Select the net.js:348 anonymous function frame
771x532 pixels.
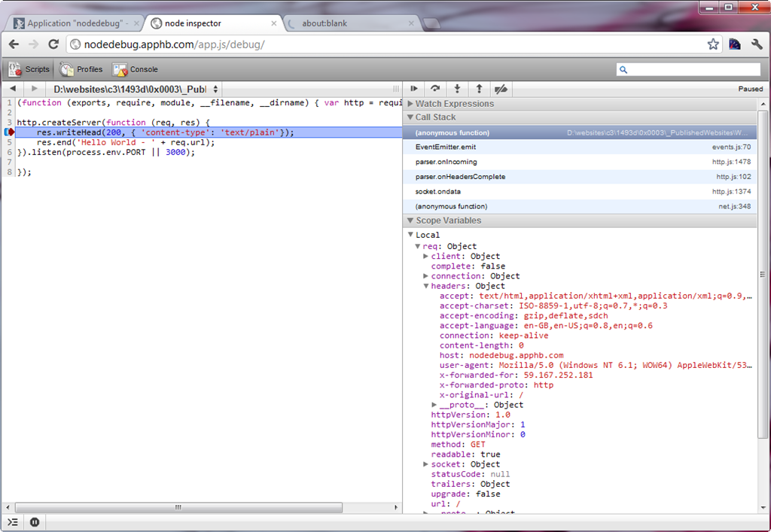579,206
